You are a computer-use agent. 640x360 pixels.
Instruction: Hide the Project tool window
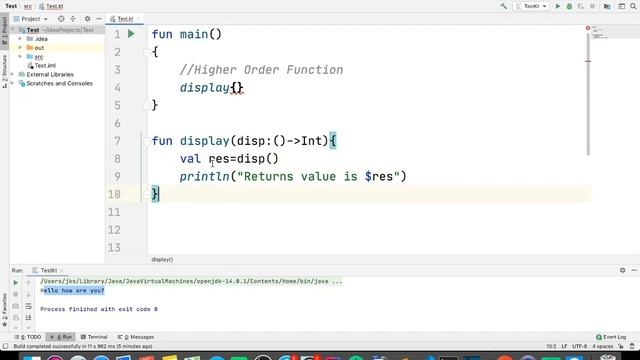point(99,19)
